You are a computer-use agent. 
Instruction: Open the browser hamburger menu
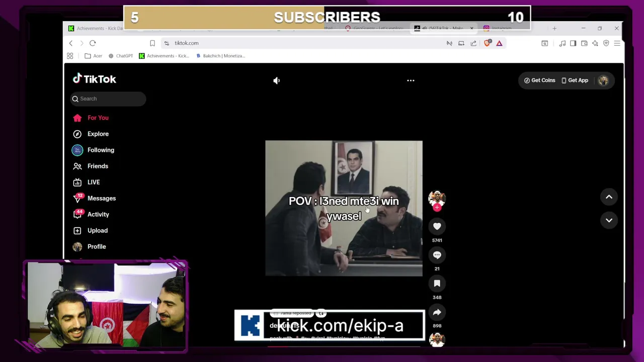point(617,43)
